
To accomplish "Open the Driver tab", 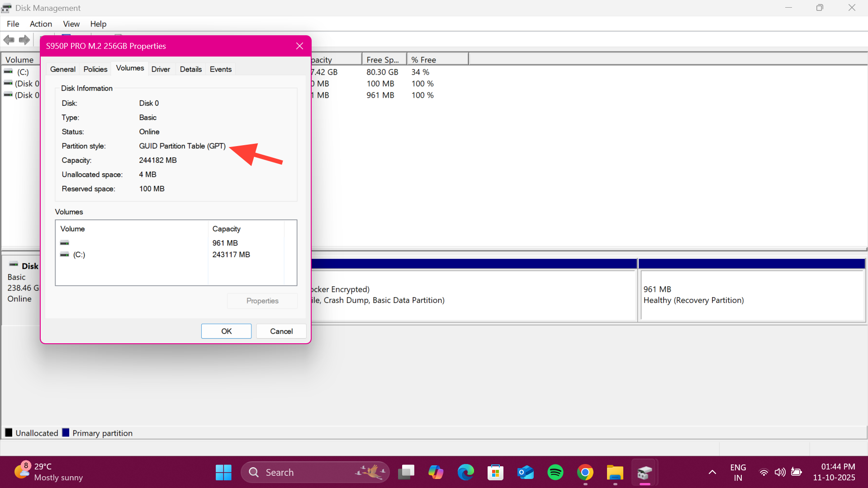I will point(161,69).
